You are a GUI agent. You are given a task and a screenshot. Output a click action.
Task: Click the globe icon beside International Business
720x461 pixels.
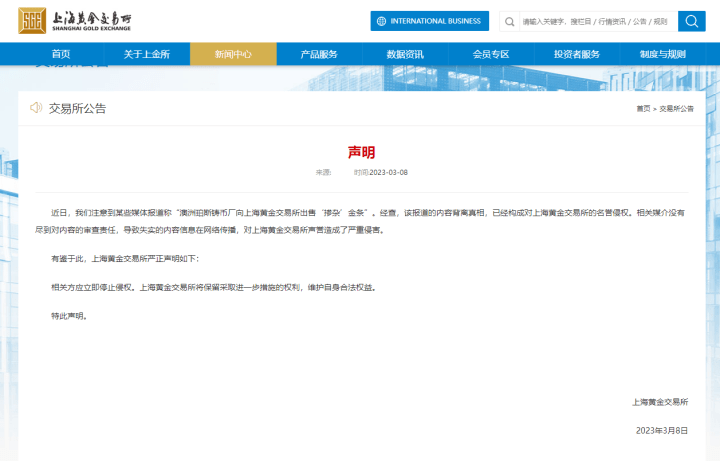click(x=381, y=21)
